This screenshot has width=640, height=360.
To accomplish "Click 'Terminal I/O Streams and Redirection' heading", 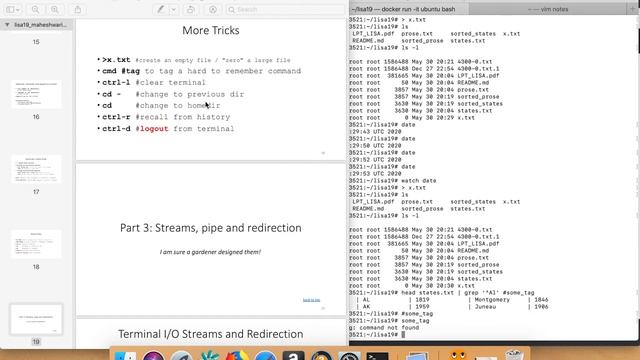I will (211, 334).
